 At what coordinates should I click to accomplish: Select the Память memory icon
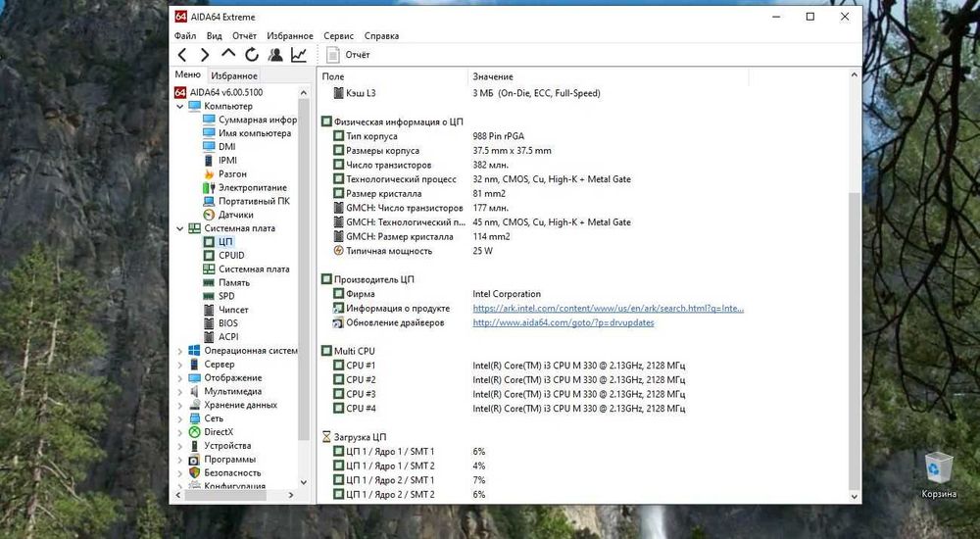[209, 282]
